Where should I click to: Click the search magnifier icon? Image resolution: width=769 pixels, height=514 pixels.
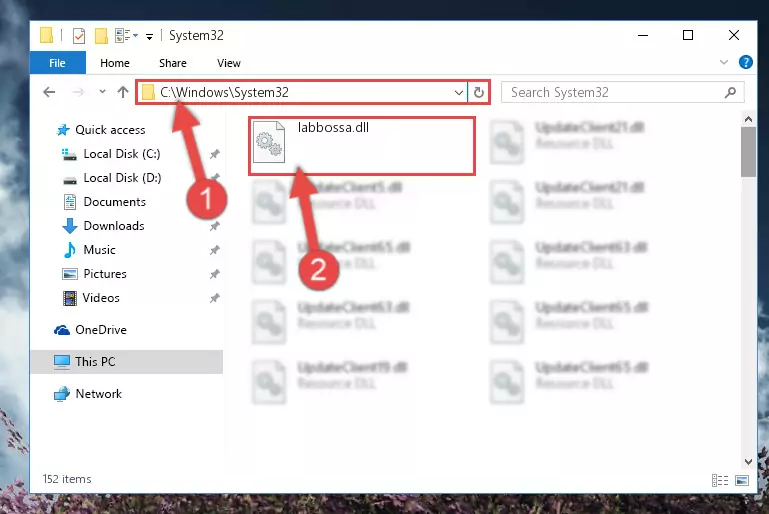[x=730, y=92]
